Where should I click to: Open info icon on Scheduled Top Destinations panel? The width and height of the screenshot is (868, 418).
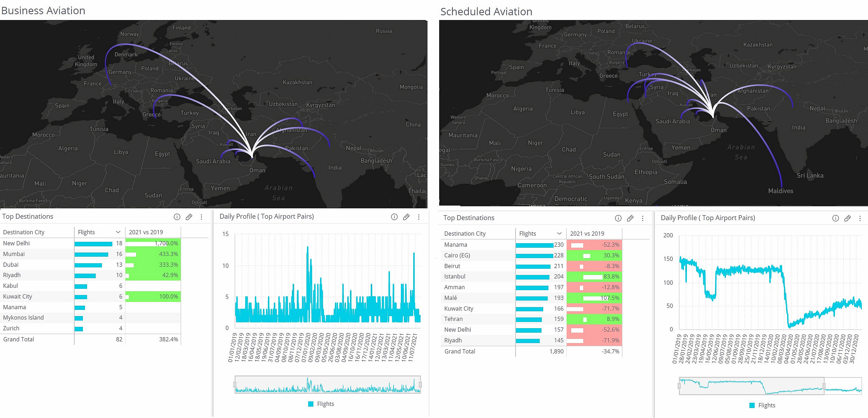coord(618,218)
